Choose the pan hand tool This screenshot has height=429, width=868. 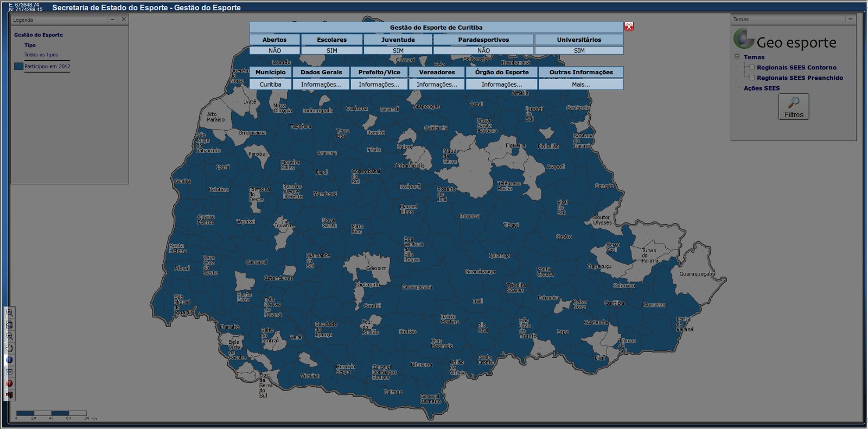[x=9, y=348]
